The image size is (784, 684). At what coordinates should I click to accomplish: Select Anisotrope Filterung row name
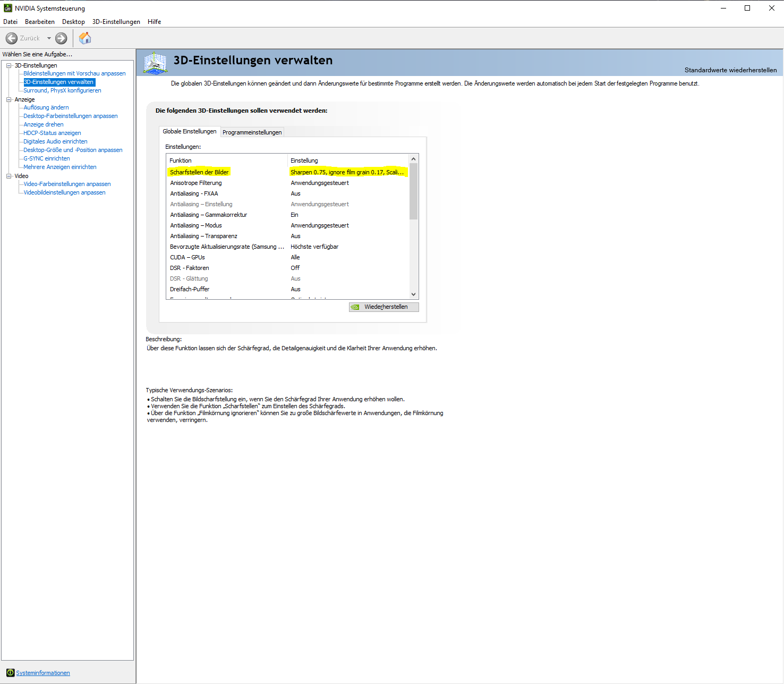196,183
